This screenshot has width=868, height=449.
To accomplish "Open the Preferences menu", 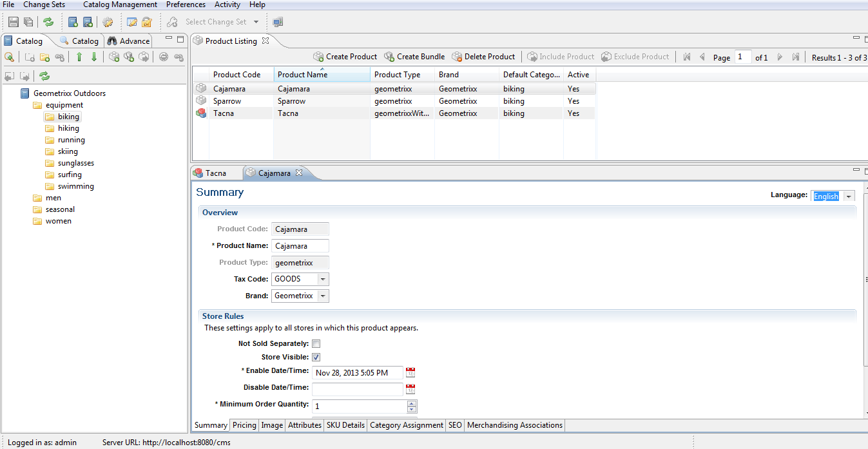I will 186,5.
